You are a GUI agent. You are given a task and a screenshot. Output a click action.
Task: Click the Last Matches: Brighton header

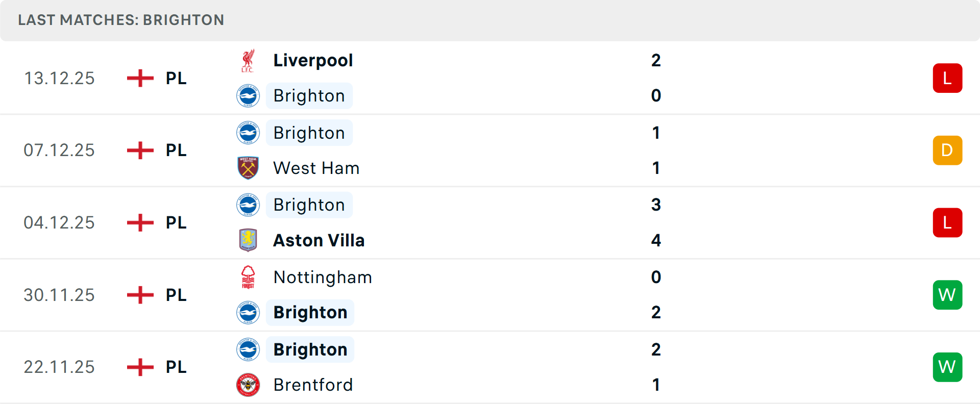point(121,20)
